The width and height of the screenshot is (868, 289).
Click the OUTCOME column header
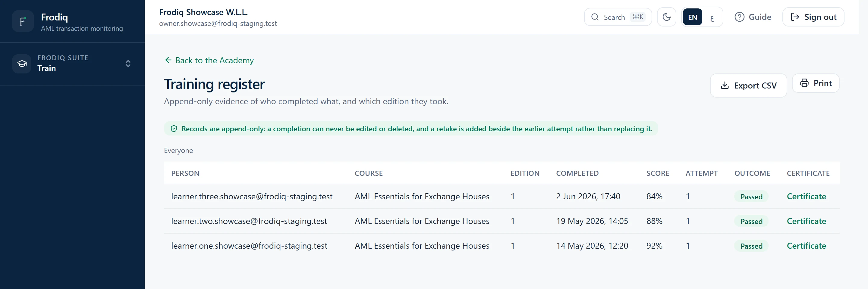[752, 173]
